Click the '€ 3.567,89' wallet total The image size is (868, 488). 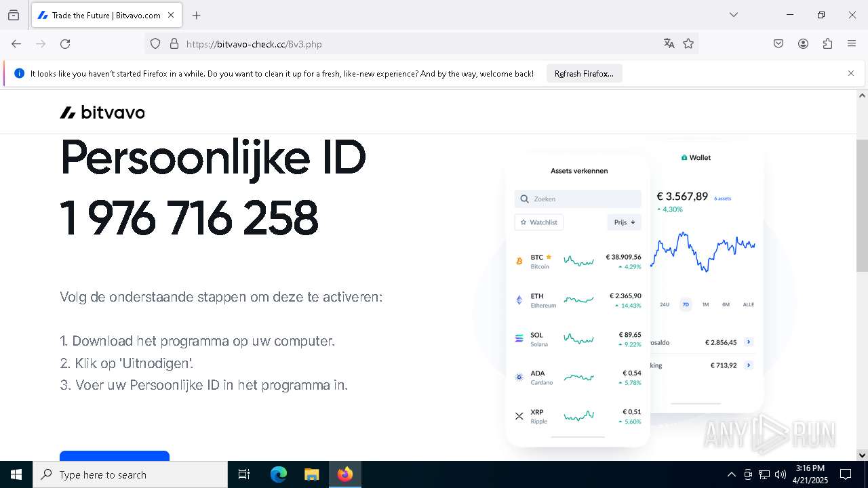(682, 196)
